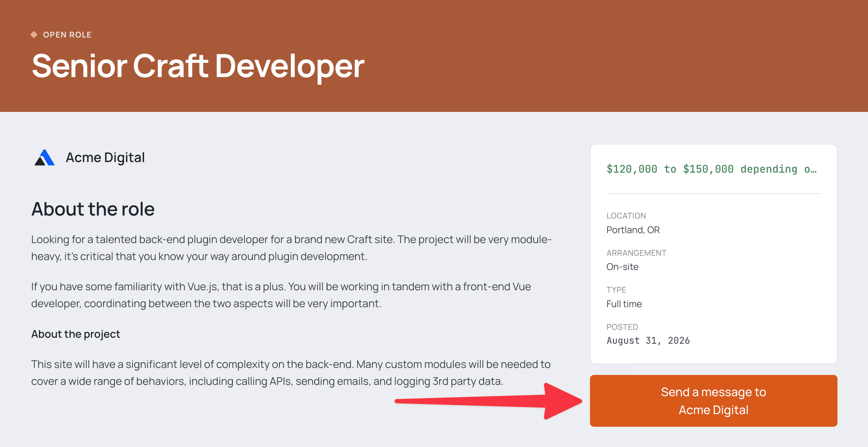
Task: Open the Acme Digital company name
Action: coord(105,157)
